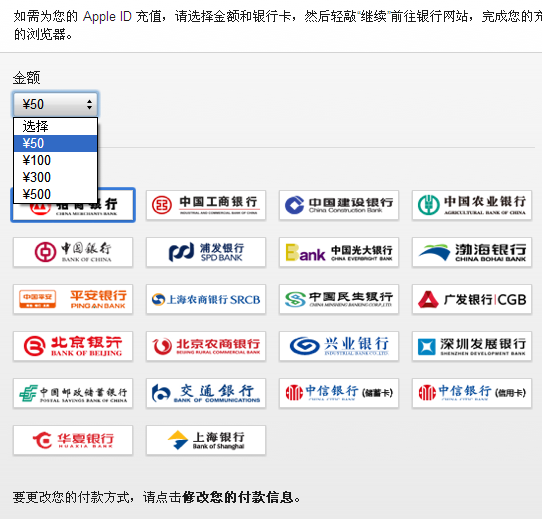
Task: Select ¥500 in the amount list
Action: point(55,194)
